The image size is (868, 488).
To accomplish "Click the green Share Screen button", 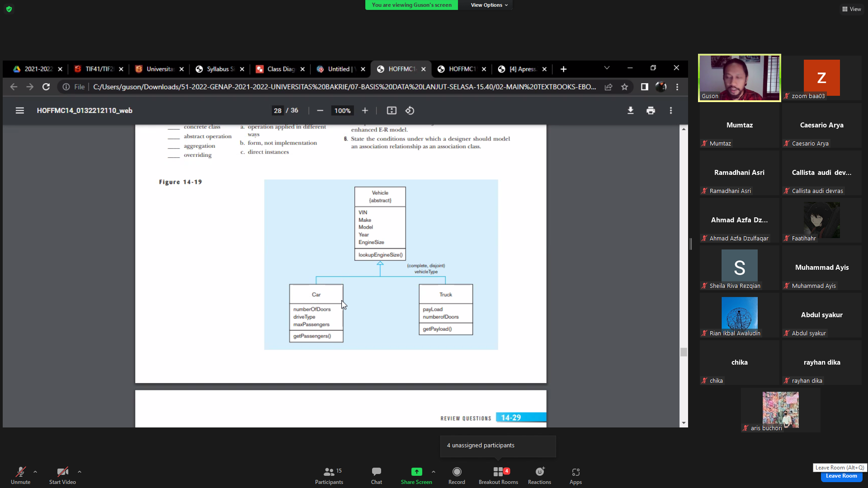I will click(416, 476).
